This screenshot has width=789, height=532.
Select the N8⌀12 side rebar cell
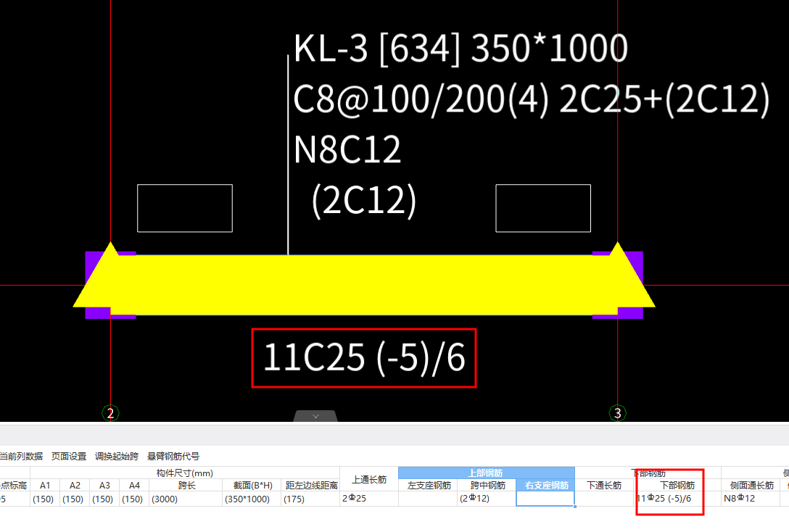[751, 499]
